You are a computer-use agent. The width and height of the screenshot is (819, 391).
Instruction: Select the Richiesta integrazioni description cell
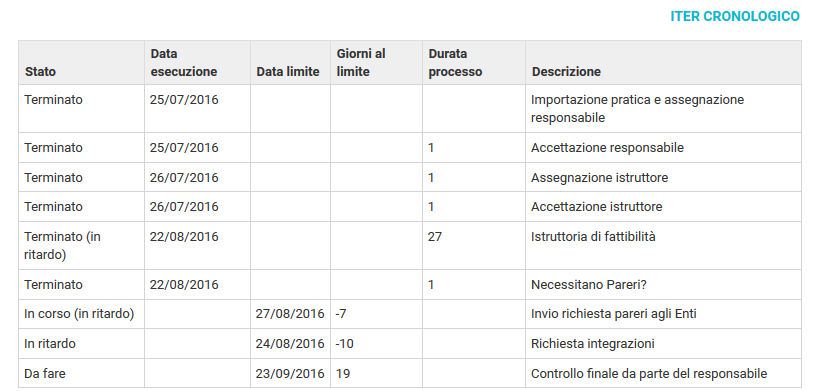point(663,344)
